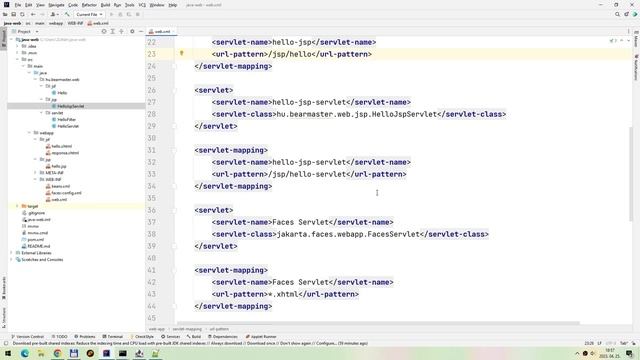Viewport: 640px width, 360px height.
Task: Click the Open folder toolbar icon
Action: pyautogui.click(x=5, y=14)
